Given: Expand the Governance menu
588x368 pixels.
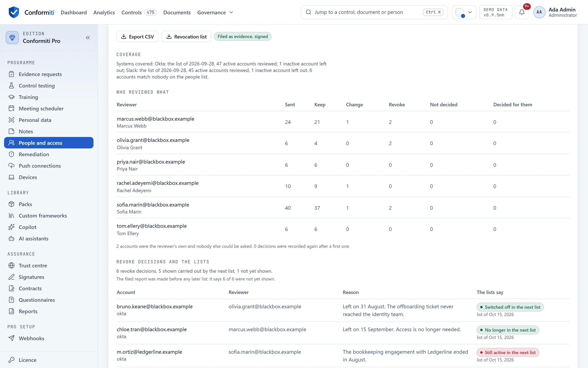Looking at the screenshot, I should click(215, 12).
